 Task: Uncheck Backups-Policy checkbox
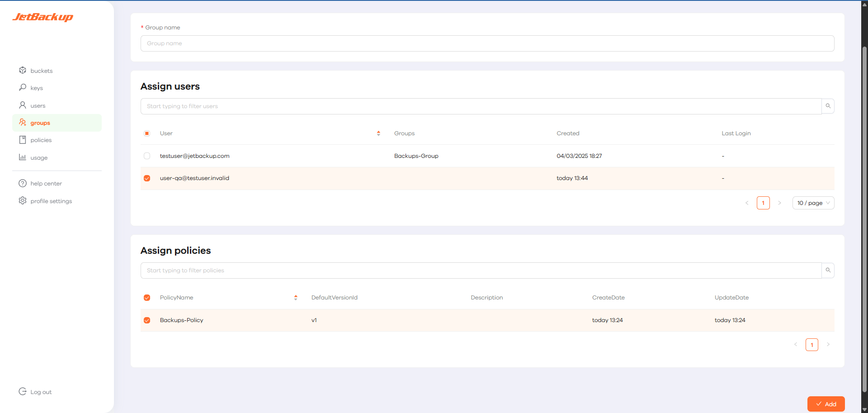click(x=147, y=320)
